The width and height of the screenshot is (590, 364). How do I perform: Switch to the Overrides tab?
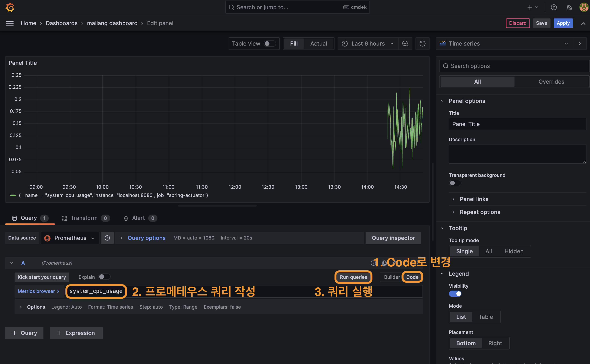(551, 82)
